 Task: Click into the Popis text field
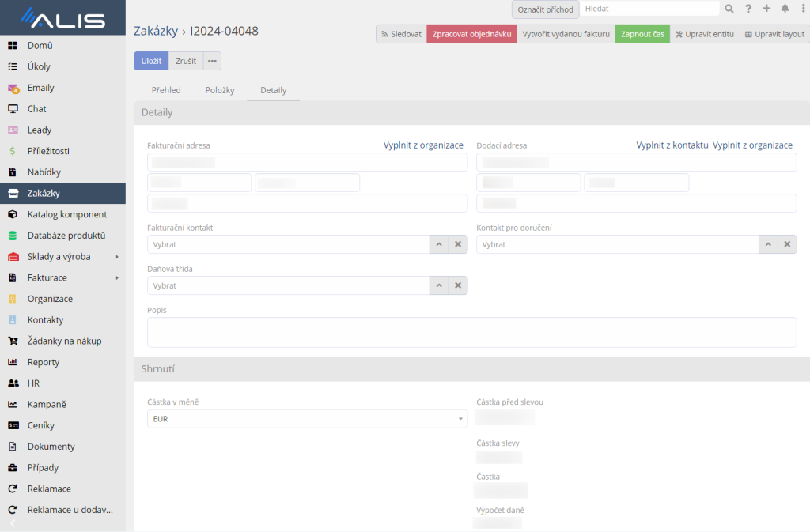[471, 332]
